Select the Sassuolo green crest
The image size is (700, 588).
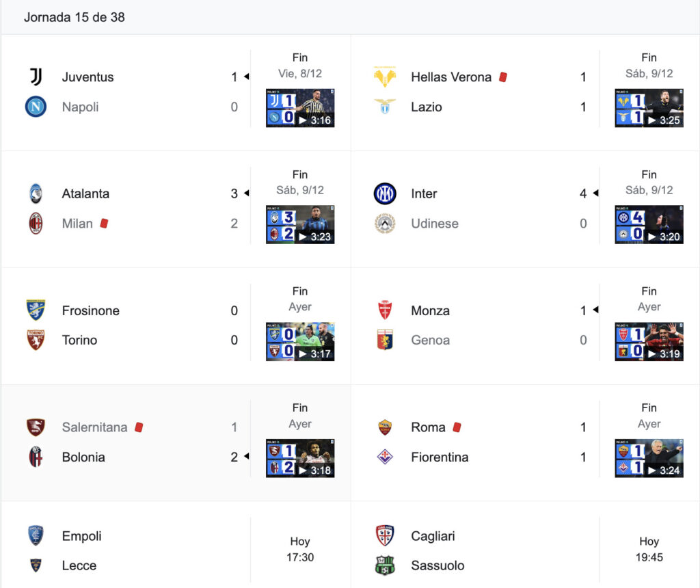(x=384, y=565)
